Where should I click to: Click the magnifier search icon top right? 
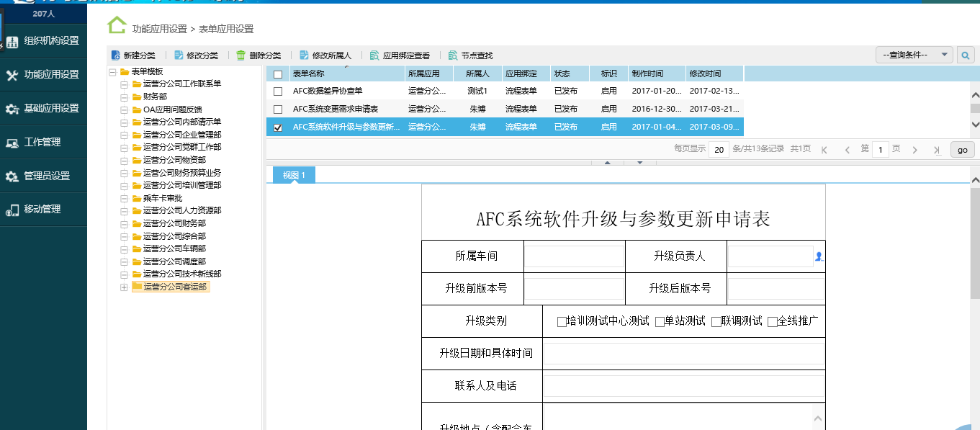point(966,54)
